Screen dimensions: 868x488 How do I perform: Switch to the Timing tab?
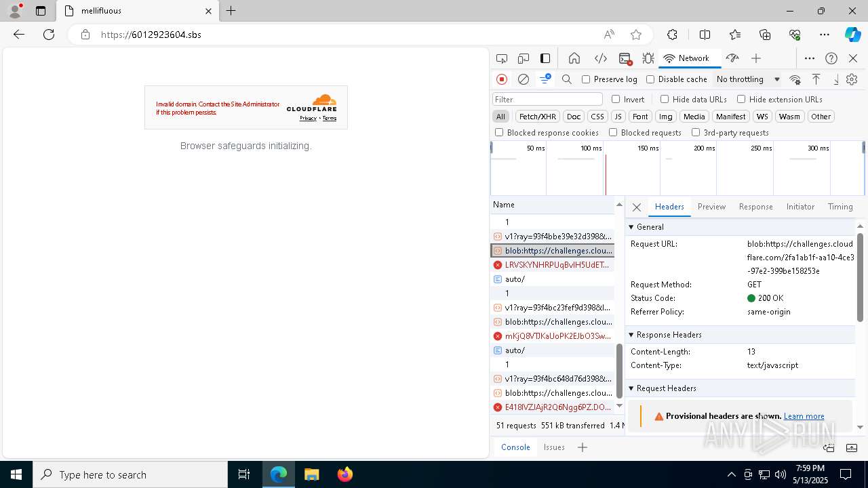coord(840,207)
